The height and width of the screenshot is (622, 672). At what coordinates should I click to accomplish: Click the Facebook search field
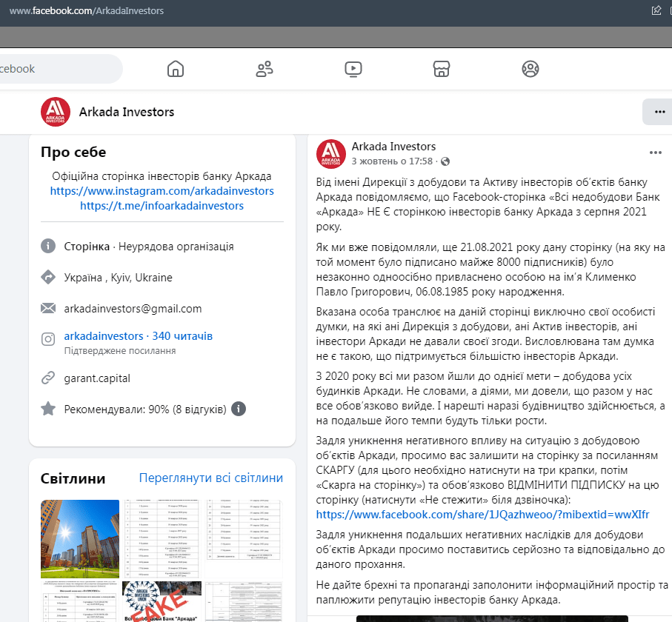60,69
